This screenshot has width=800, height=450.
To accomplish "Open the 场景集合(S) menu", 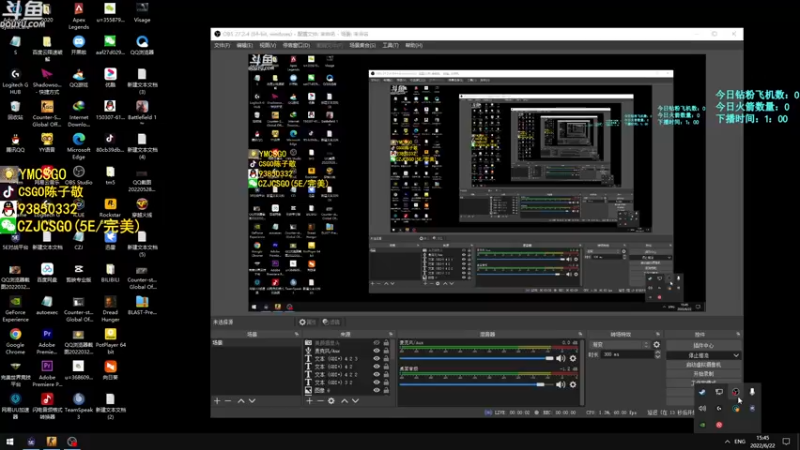I will [x=362, y=45].
